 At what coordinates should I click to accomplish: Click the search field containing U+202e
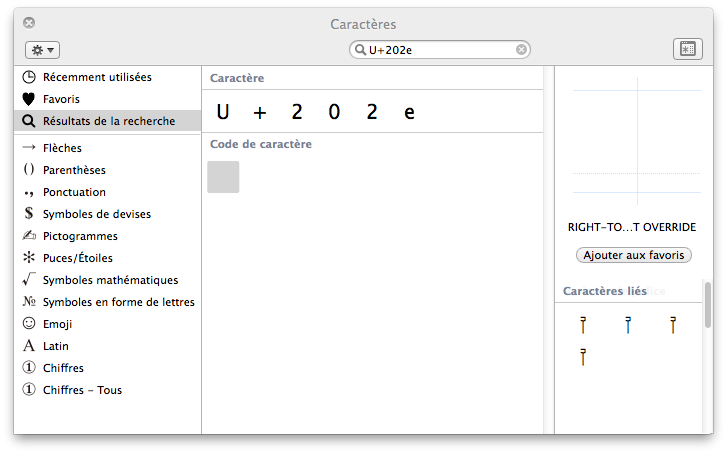point(440,49)
